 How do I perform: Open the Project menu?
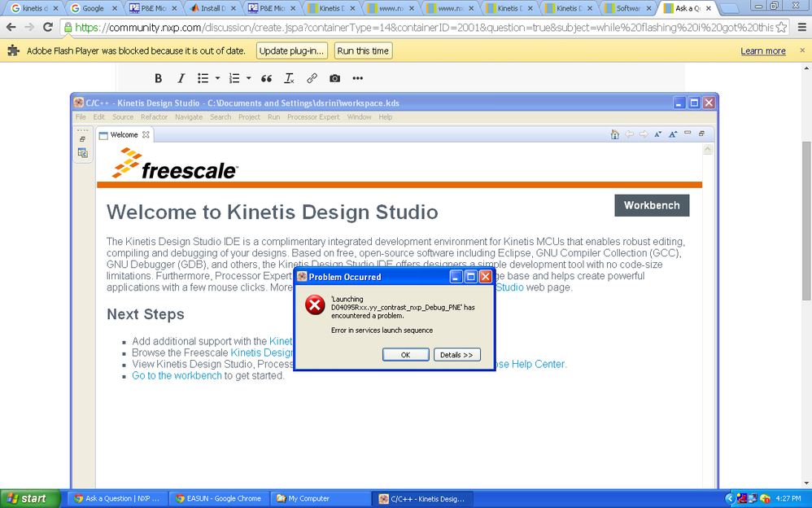point(249,117)
